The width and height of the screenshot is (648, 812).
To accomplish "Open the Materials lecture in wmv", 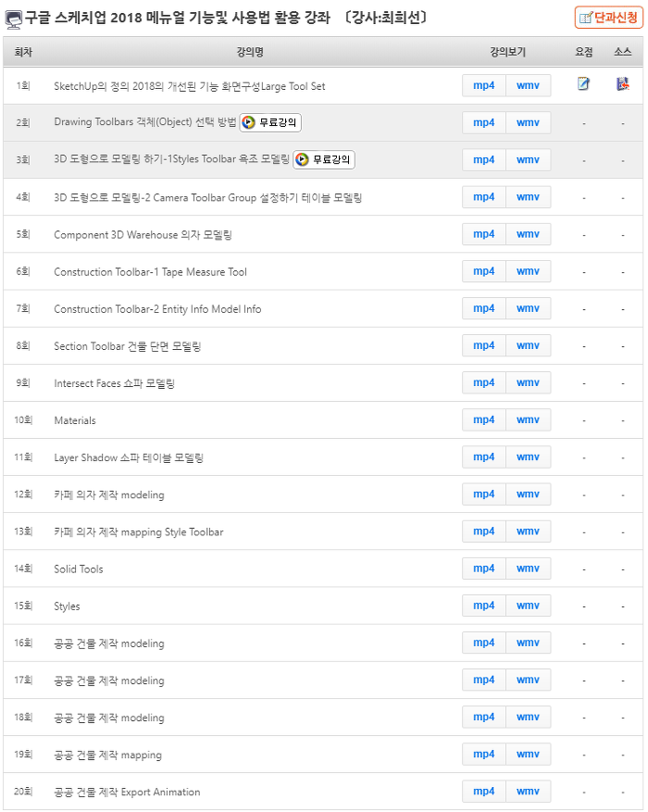I will click(x=528, y=420).
